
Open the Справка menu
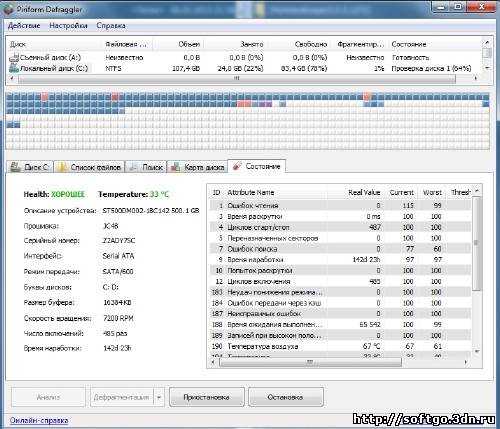tap(111, 26)
